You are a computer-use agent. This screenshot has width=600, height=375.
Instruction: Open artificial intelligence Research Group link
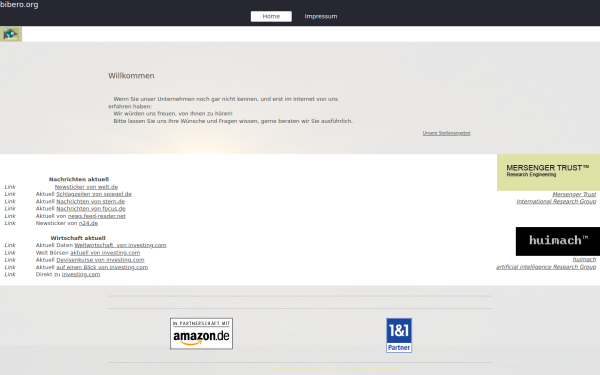(x=546, y=267)
